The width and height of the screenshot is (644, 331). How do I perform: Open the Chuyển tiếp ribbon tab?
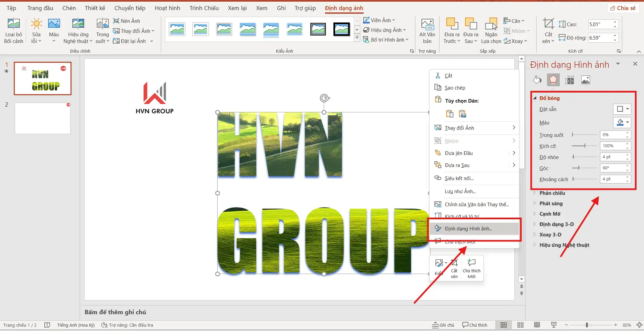point(130,8)
